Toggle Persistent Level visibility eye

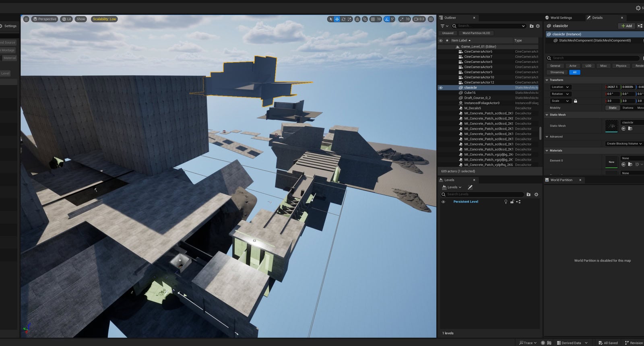click(443, 202)
